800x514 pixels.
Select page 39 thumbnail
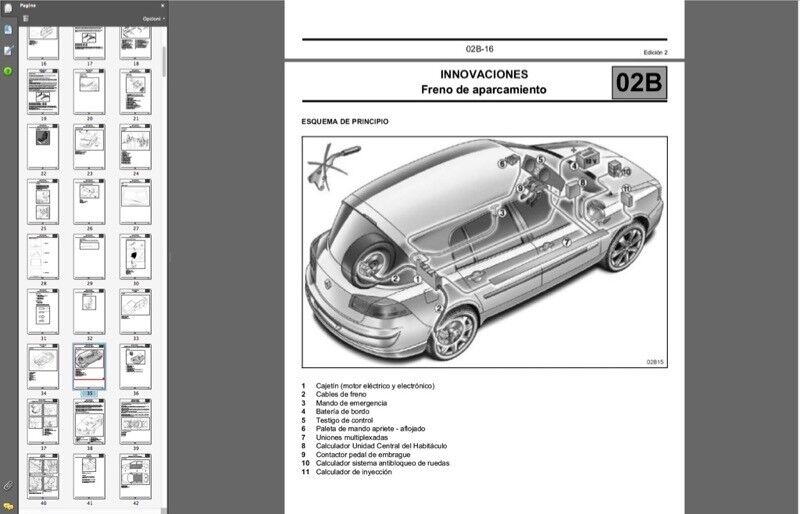tap(135, 422)
